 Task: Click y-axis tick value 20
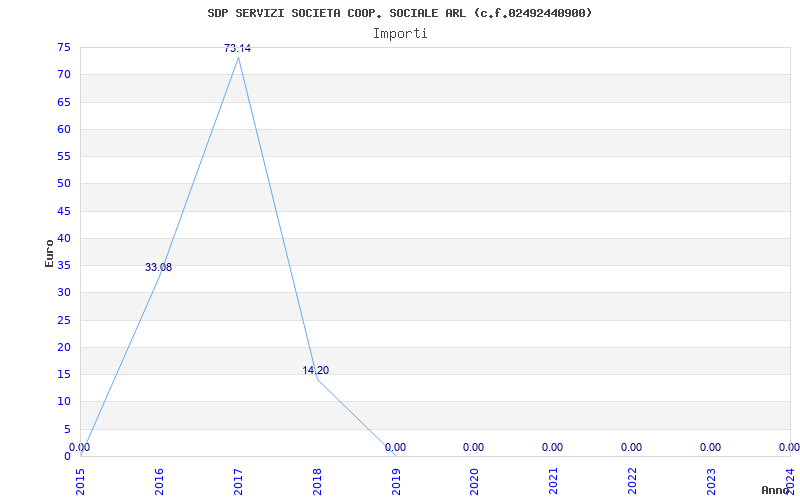(x=64, y=347)
